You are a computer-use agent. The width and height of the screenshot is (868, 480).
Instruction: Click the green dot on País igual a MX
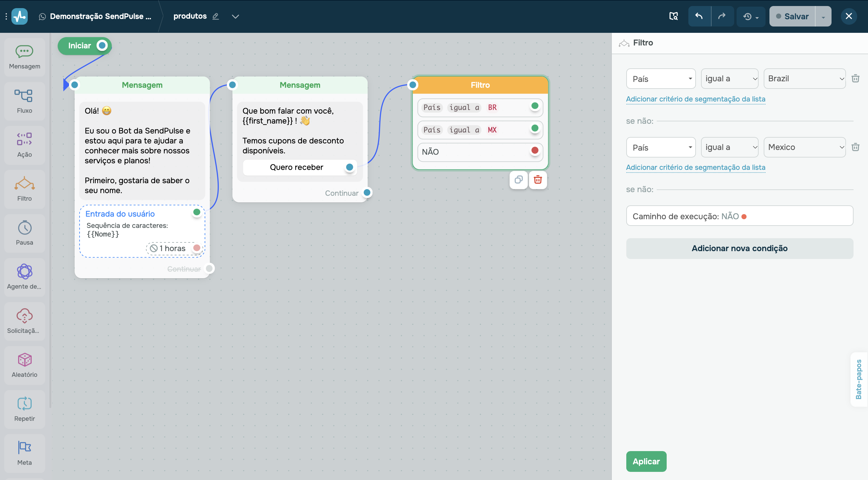point(534,128)
